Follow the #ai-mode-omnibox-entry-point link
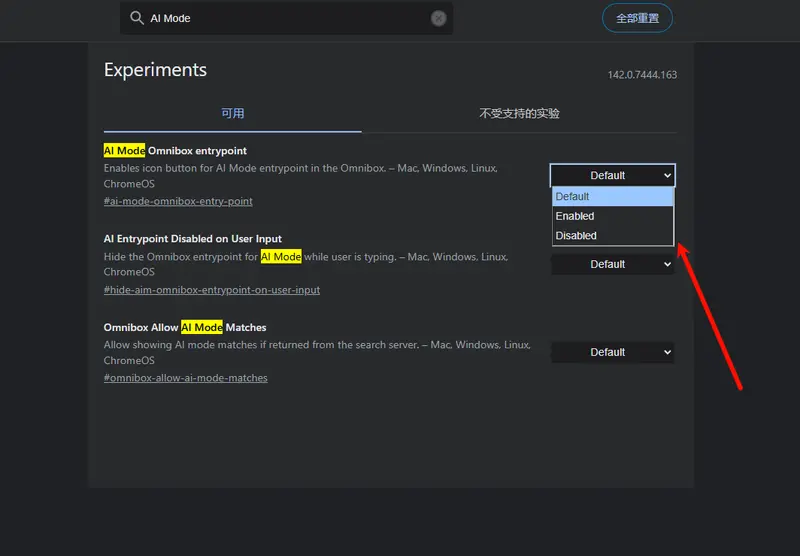This screenshot has height=556, width=800. pyautogui.click(x=178, y=201)
